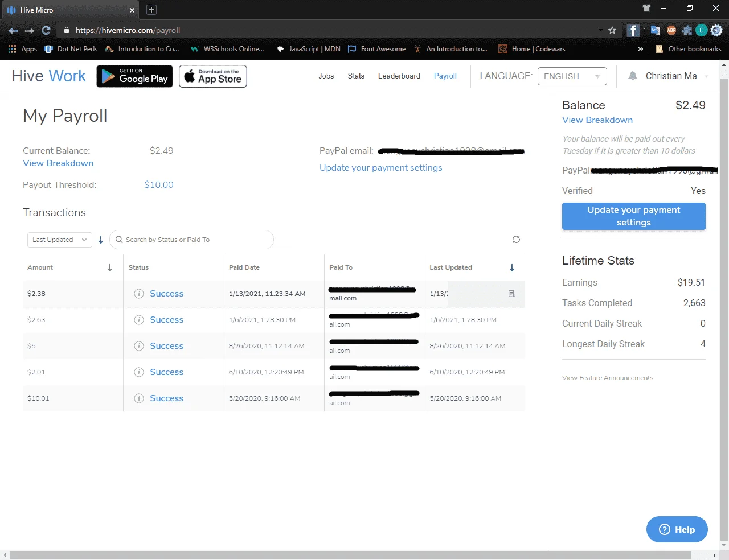This screenshot has height=560, width=729.
Task: Click the $10.00 payout threshold link
Action: point(159,185)
